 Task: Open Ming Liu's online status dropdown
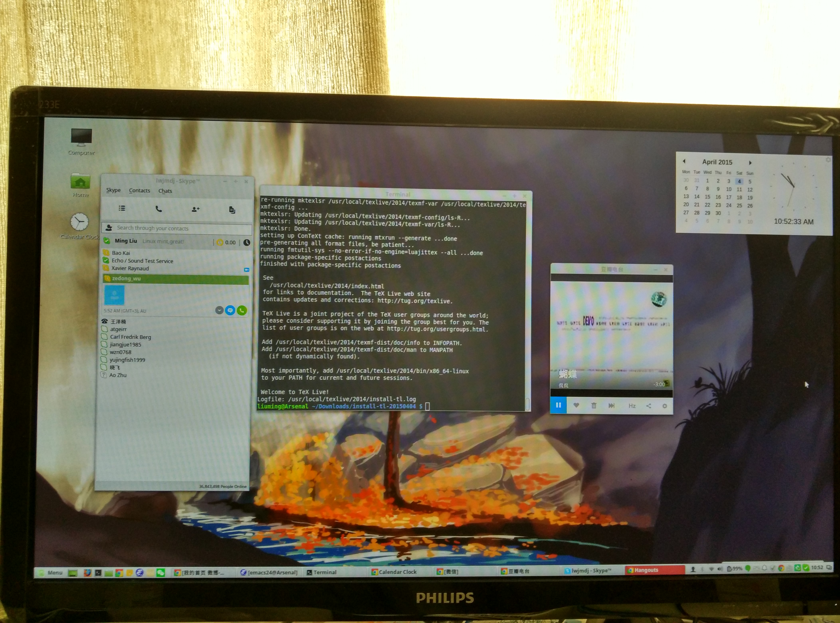pos(107,241)
